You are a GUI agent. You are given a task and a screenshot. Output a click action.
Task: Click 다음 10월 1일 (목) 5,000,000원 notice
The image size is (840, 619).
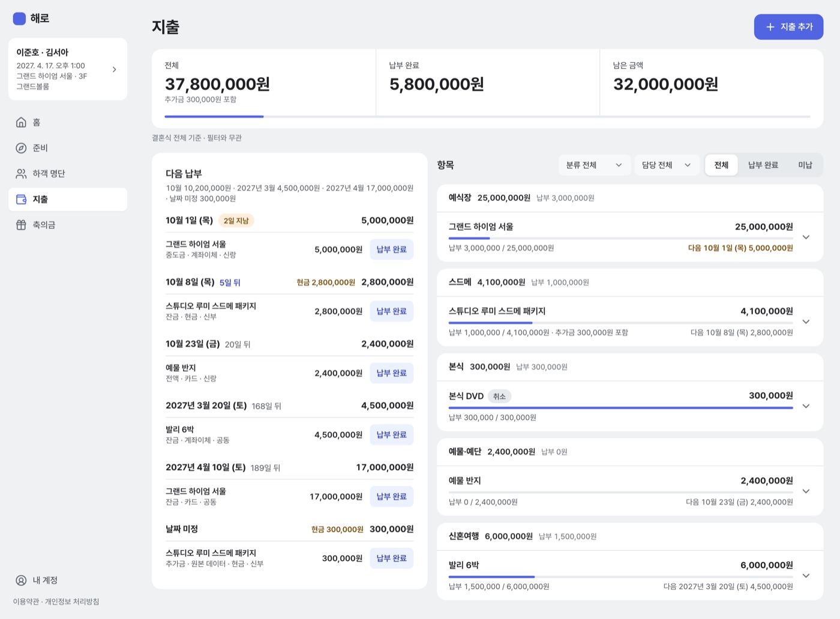coord(740,248)
